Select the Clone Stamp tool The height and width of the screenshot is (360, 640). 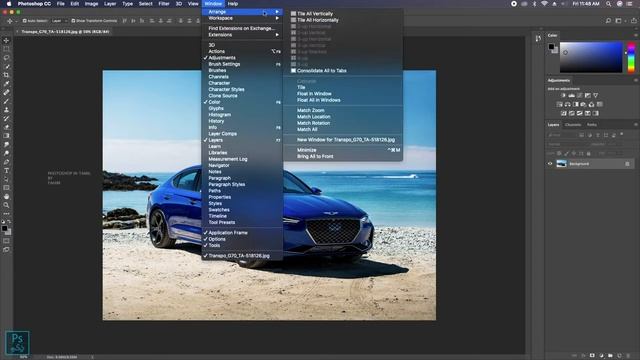[6, 110]
